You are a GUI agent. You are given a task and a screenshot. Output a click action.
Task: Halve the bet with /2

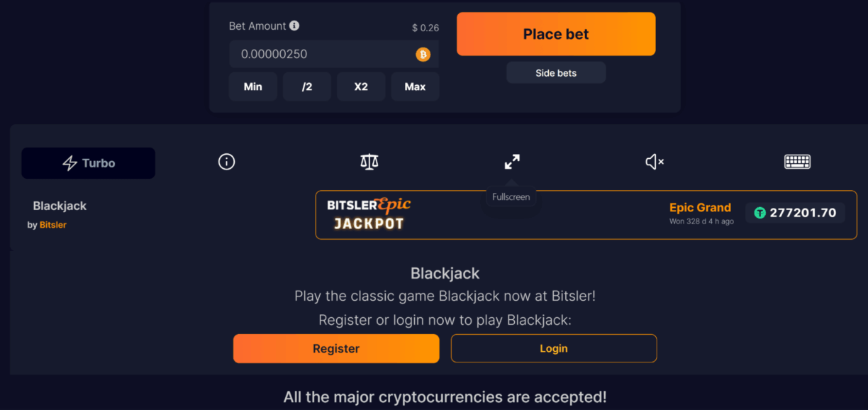[307, 87]
